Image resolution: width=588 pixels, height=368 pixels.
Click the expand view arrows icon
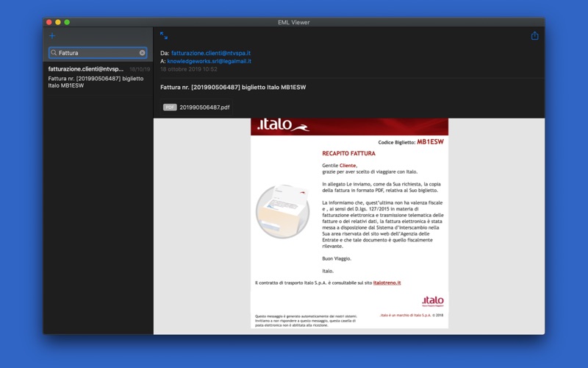tap(164, 35)
